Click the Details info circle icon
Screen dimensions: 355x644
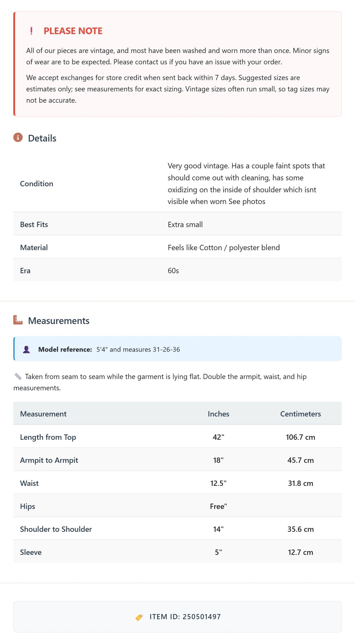coord(18,137)
